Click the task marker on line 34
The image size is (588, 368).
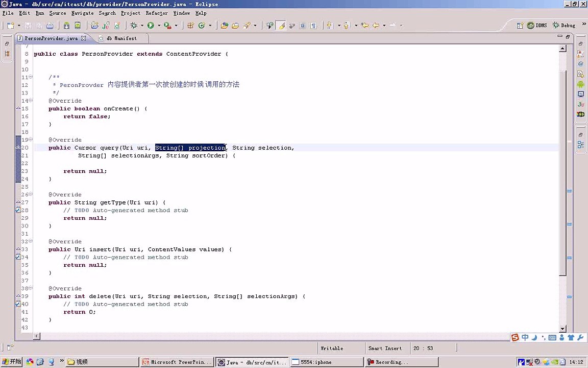[x=18, y=257]
